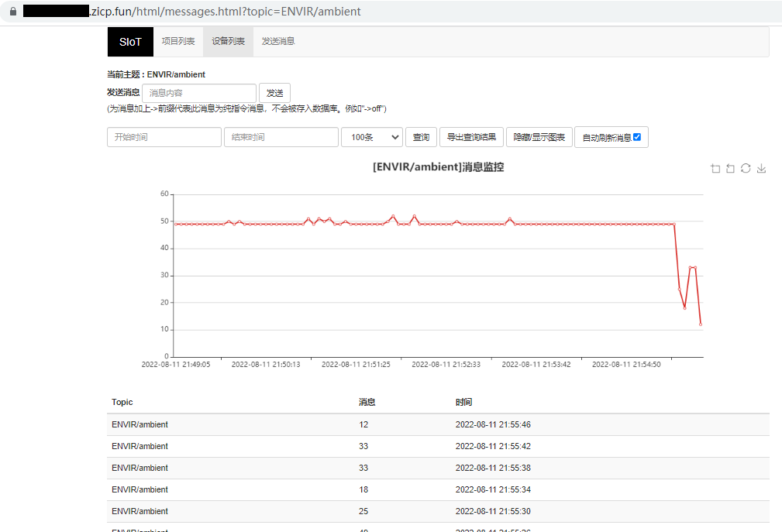
Task: Click the 当前主题 ENVIR/ambient heading
Action: [x=156, y=74]
